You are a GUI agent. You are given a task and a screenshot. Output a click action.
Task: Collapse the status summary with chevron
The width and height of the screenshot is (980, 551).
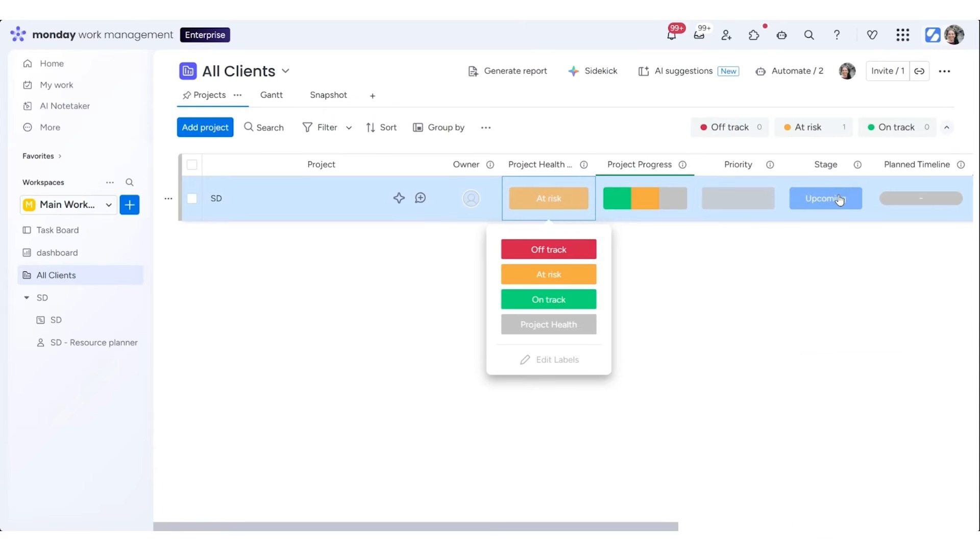pyautogui.click(x=947, y=128)
